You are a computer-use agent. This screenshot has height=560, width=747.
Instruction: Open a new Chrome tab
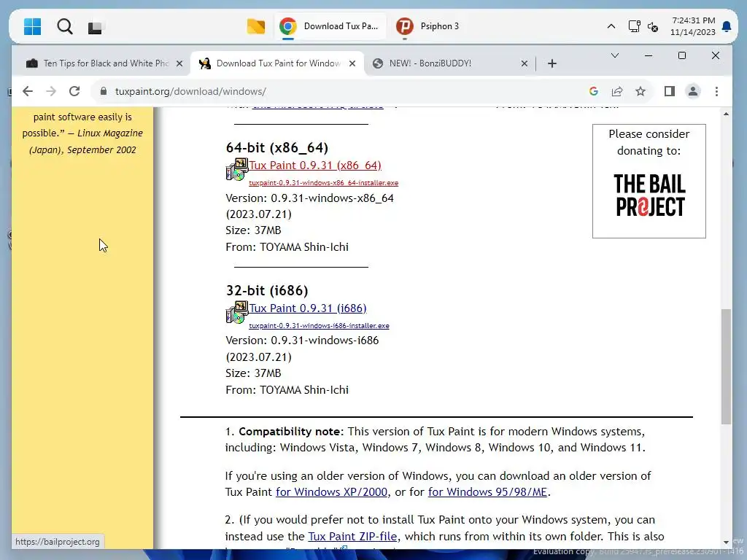click(x=552, y=63)
